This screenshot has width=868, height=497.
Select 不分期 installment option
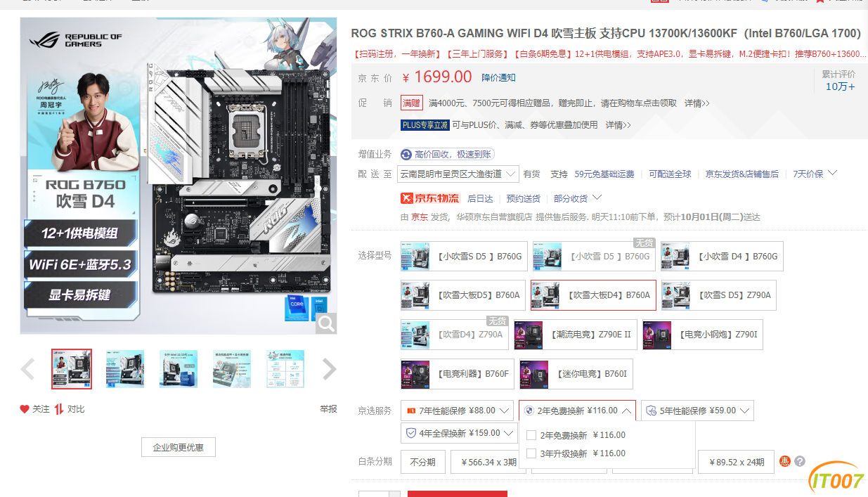click(422, 462)
